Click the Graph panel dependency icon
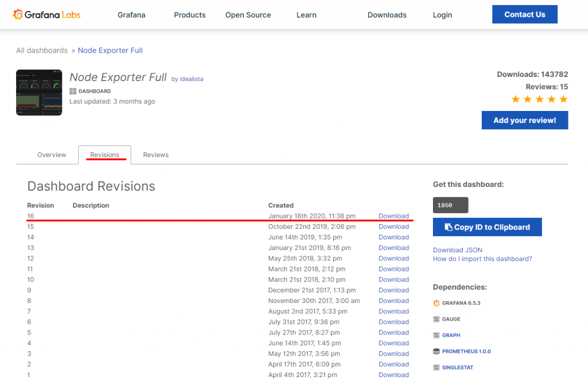Screen dimensions: 588x384 (436, 335)
